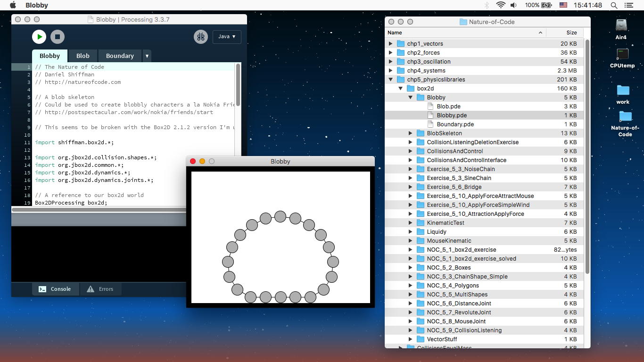Expand the Liquidy folder
This screenshot has width=644, height=362.
pyautogui.click(x=410, y=231)
